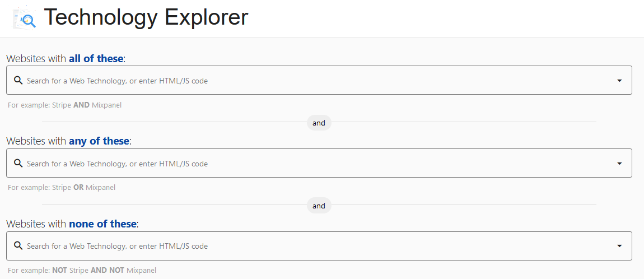Click the search icon in the 'all of these' field
Screen dimensions: 644x279
tap(18, 80)
